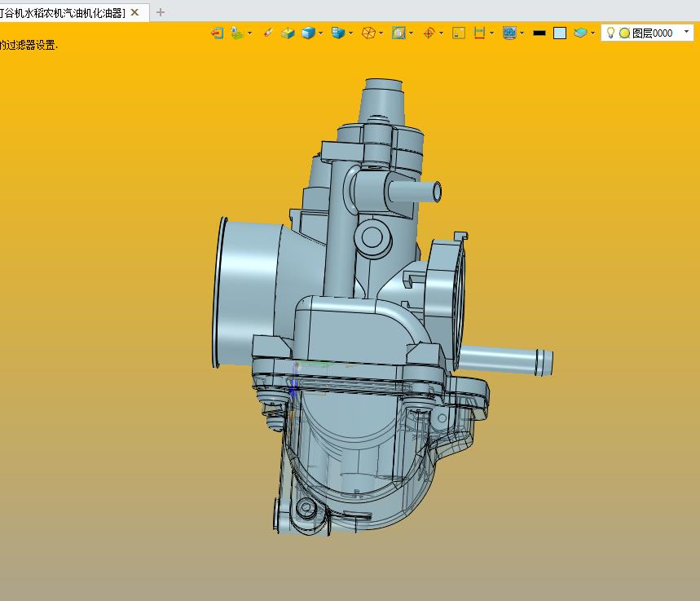Open the view orientation dropdown arrow
The height and width of the screenshot is (601, 700).
tap(351, 33)
